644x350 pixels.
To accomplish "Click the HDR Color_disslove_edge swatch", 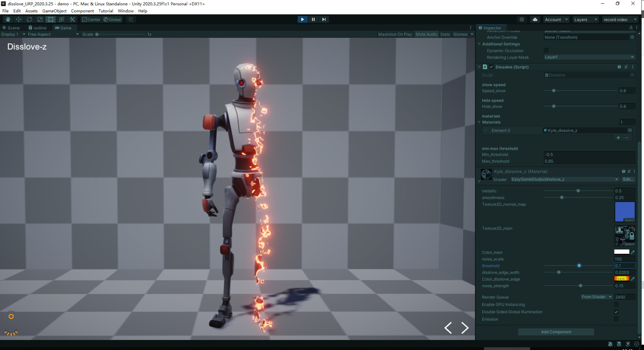I will coord(621,279).
